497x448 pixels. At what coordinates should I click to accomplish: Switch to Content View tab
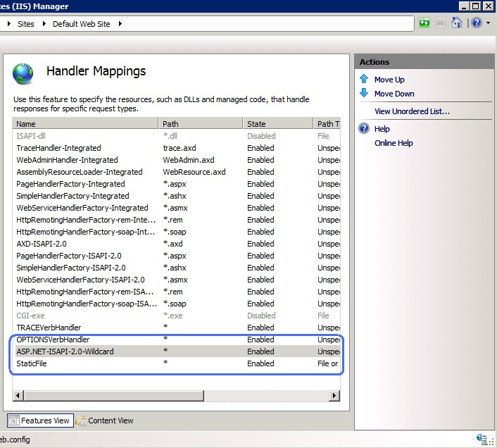pyautogui.click(x=105, y=421)
